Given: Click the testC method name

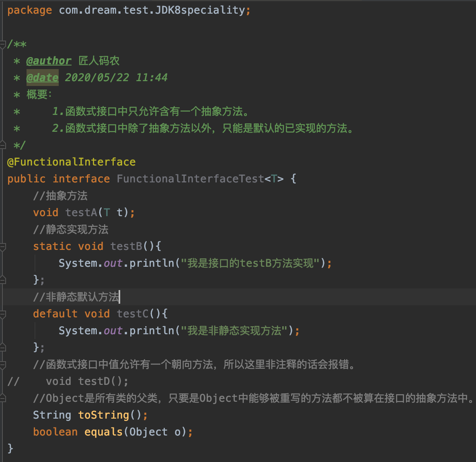Looking at the screenshot, I should tap(132, 314).
